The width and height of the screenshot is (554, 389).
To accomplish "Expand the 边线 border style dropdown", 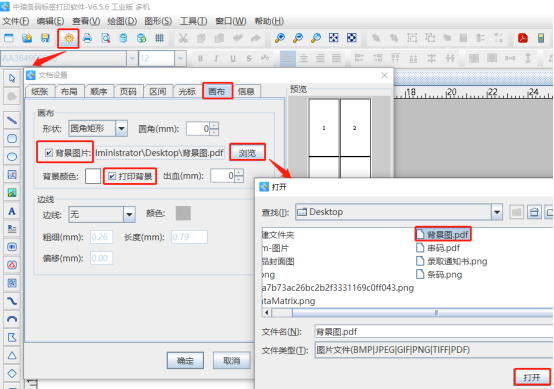I will click(x=129, y=214).
